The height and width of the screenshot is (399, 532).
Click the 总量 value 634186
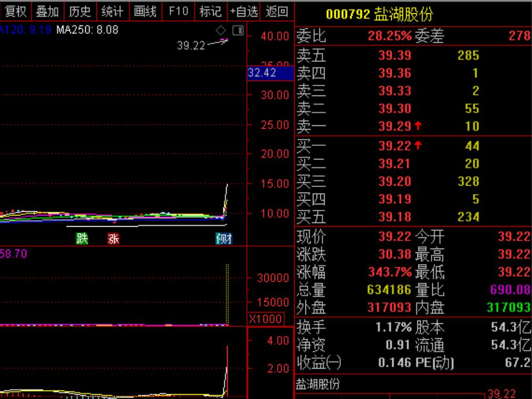389,290
